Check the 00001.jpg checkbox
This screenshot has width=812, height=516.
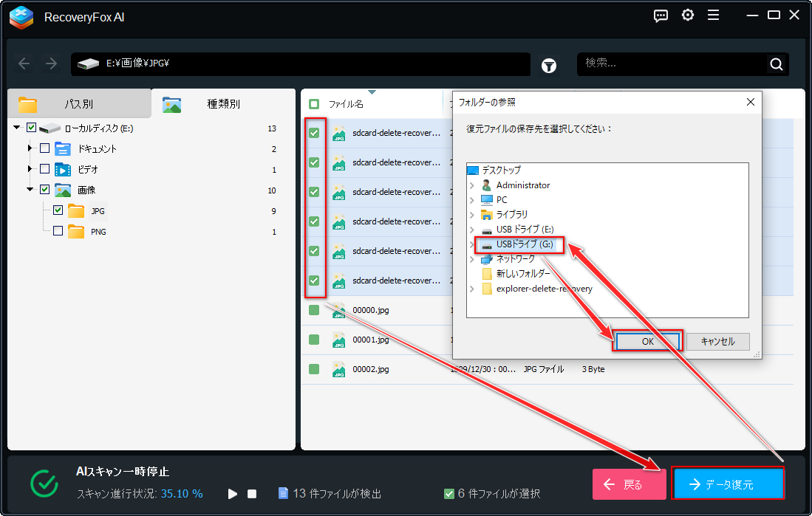click(x=314, y=340)
